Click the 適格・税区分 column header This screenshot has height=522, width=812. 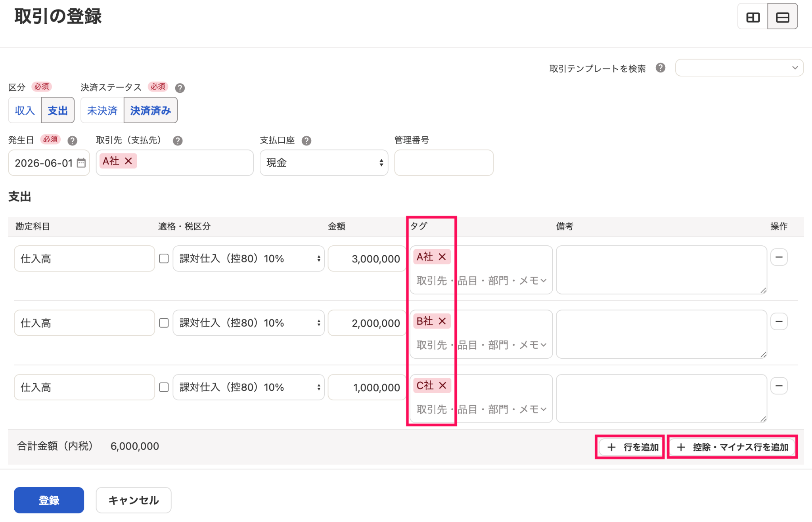pos(184,226)
